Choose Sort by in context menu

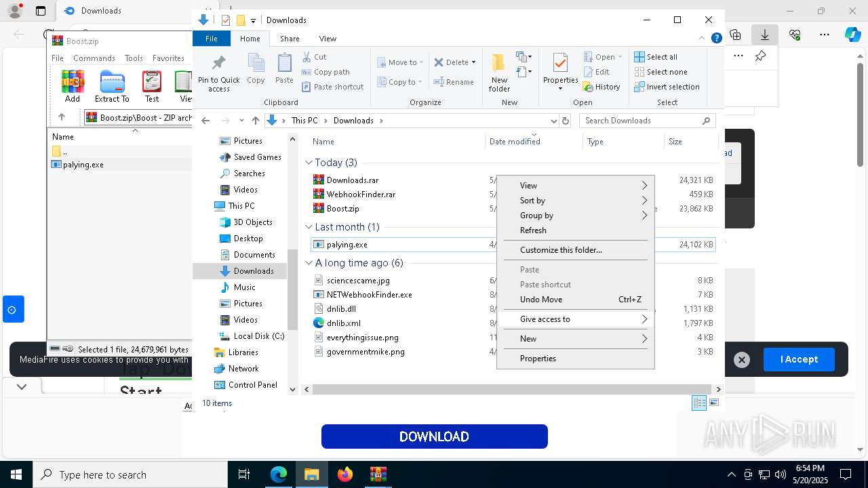[575, 201]
